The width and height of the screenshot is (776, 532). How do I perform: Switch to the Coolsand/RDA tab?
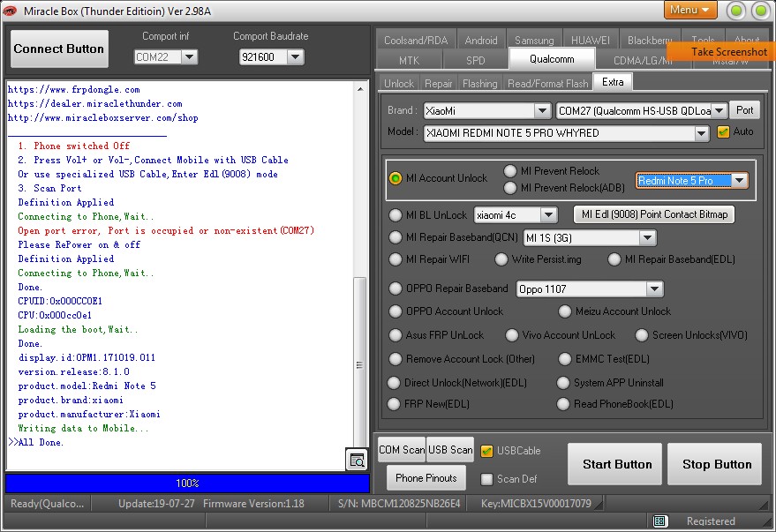[x=416, y=40]
